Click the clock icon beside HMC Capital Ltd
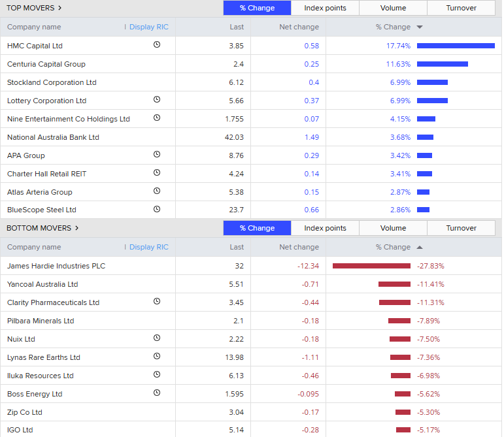 click(x=157, y=45)
